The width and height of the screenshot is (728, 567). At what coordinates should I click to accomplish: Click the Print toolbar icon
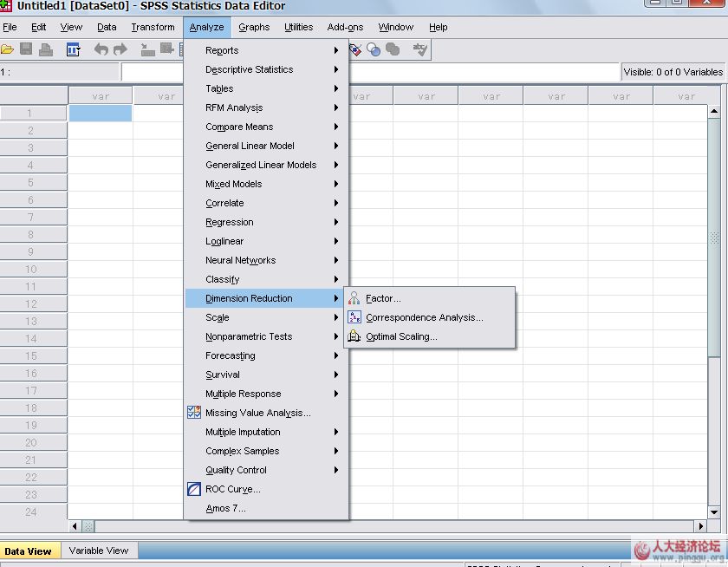coord(45,49)
